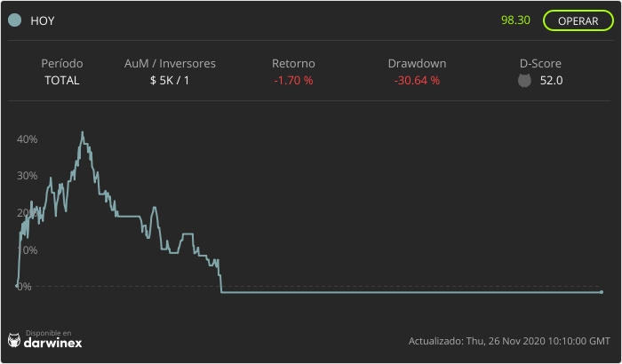Click the HOY color circle swatch

click(x=15, y=20)
